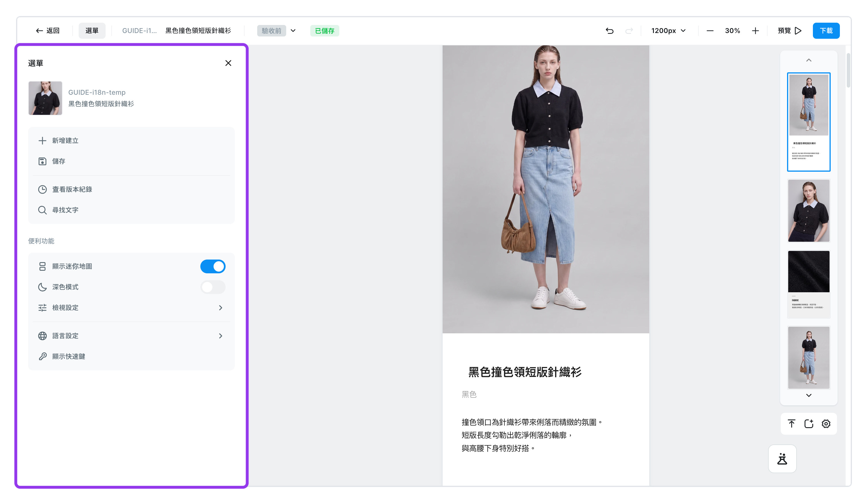Open the settings gear icon
The width and height of the screenshot is (868, 503).
coord(826,423)
